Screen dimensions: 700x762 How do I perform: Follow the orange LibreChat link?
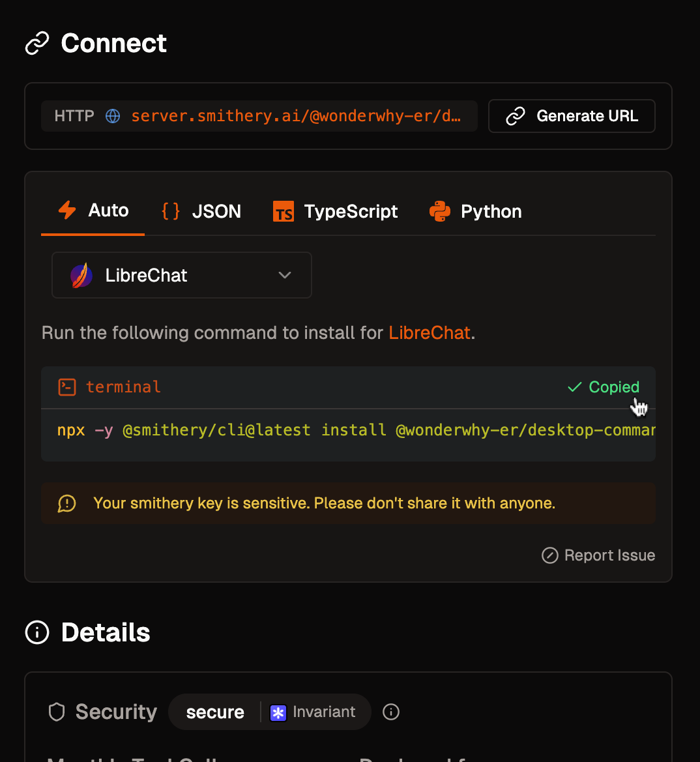[x=430, y=333]
